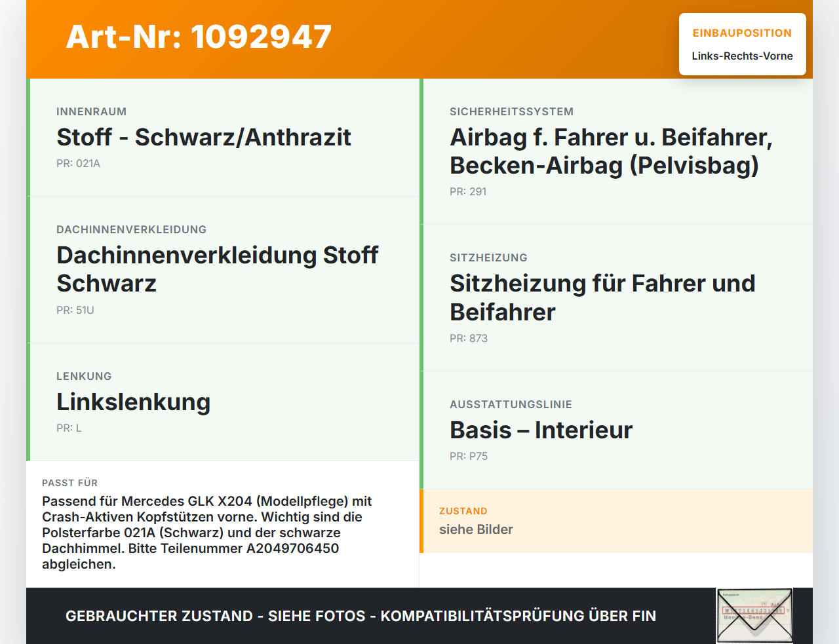This screenshot has width=839, height=644.
Task: Select the 'Basis – Interieur' title
Action: click(x=541, y=430)
